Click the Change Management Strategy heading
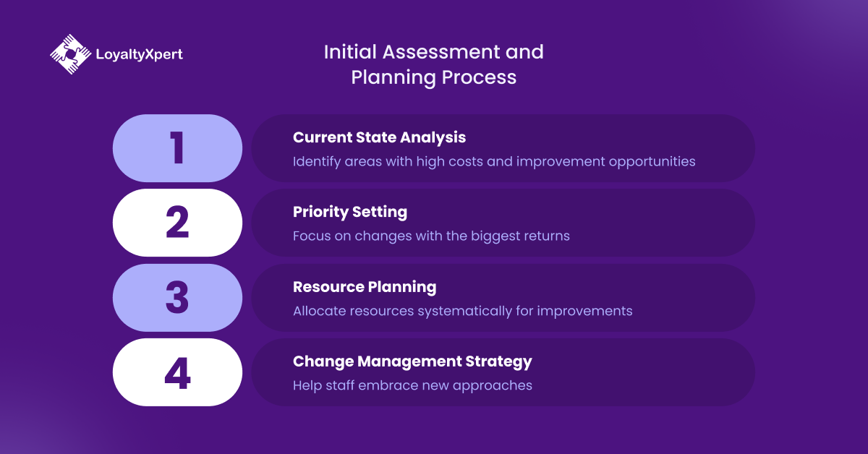Viewport: 868px width, 454px height. tap(412, 361)
